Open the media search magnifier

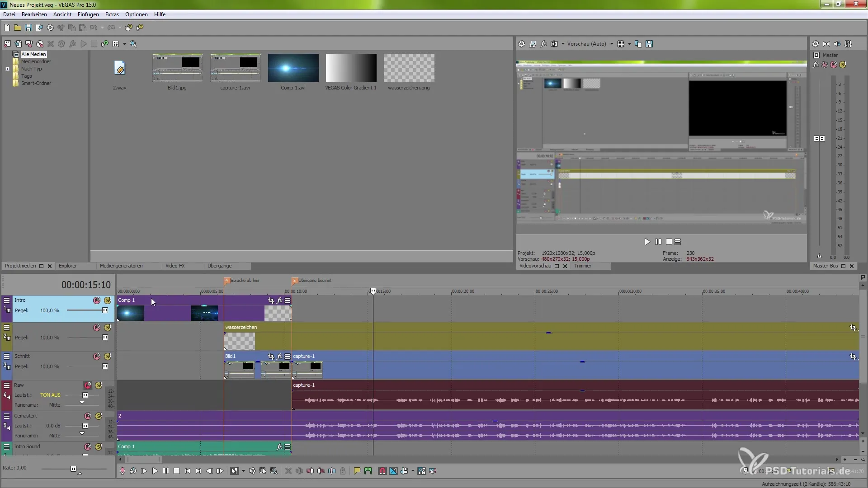point(133,44)
